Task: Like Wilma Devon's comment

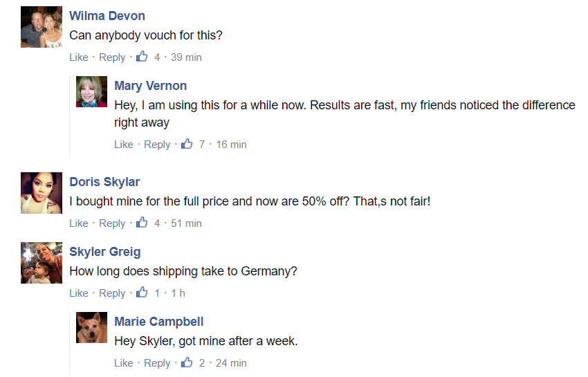Action: coord(79,57)
